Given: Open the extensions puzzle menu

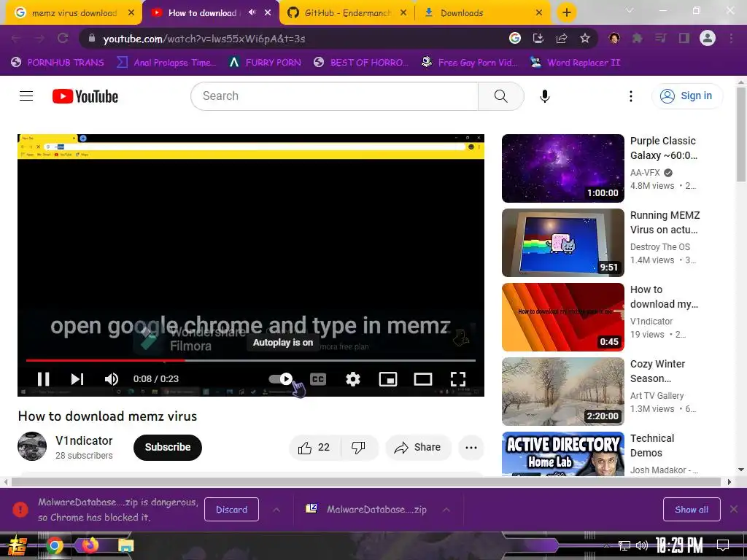Looking at the screenshot, I should 637,38.
